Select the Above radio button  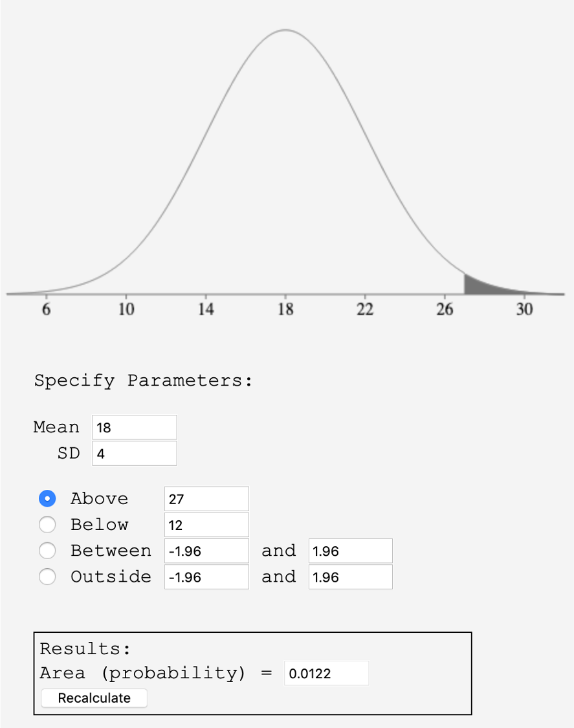[47, 498]
